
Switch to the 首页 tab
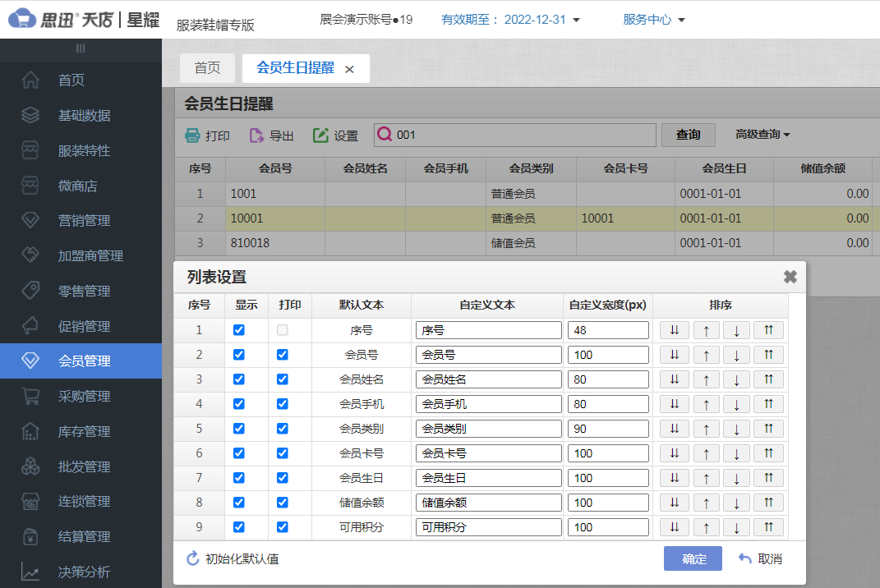tap(207, 68)
